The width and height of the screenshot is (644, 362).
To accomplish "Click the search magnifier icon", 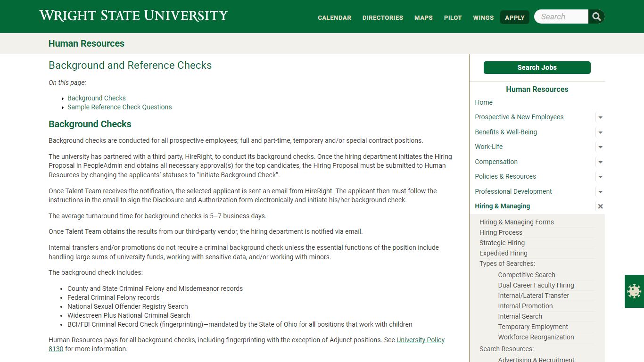I will click(x=596, y=17).
